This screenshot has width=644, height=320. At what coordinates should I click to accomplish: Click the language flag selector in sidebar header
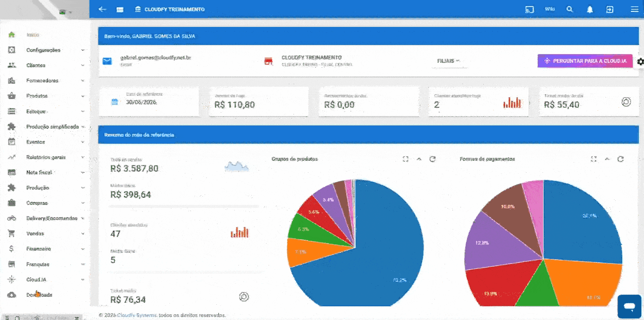(65, 12)
